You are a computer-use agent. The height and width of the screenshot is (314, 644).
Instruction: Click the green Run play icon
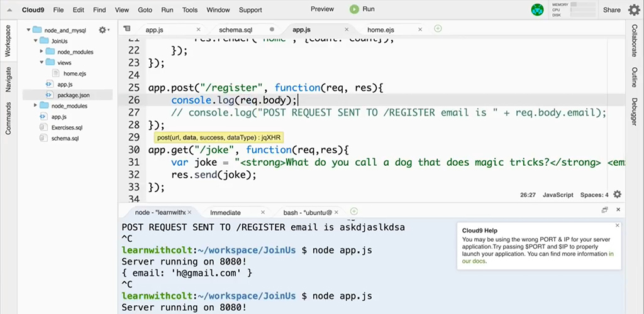[x=354, y=9]
